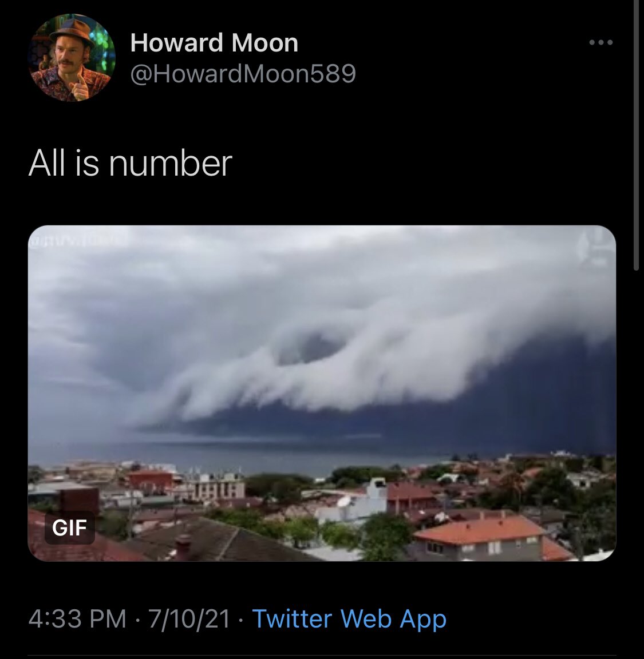Click the red brick building at GIF left
The width and height of the screenshot is (644, 659).
click(151, 481)
